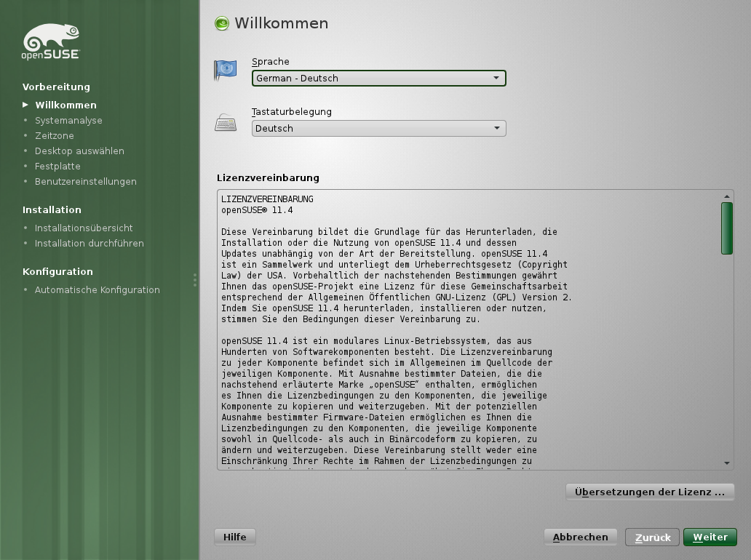The height and width of the screenshot is (560, 751).
Task: Click the arrow marker beside Willkommen step
Action: point(26,105)
